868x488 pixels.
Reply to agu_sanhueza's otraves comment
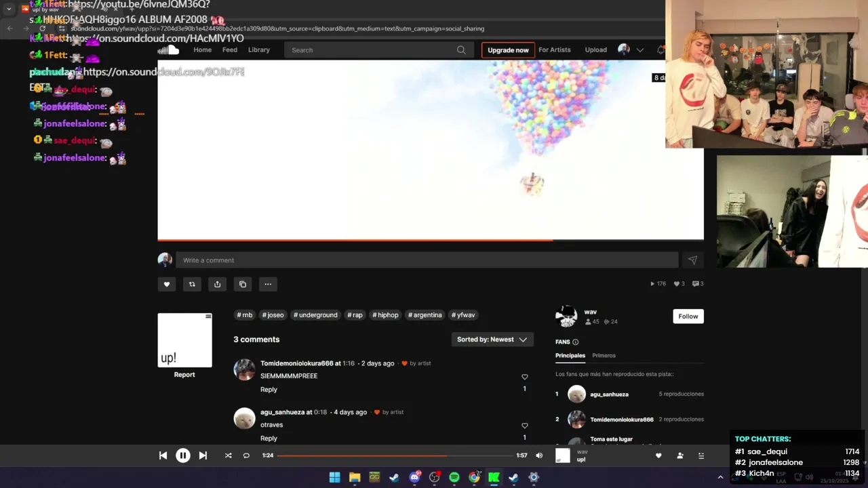click(269, 439)
